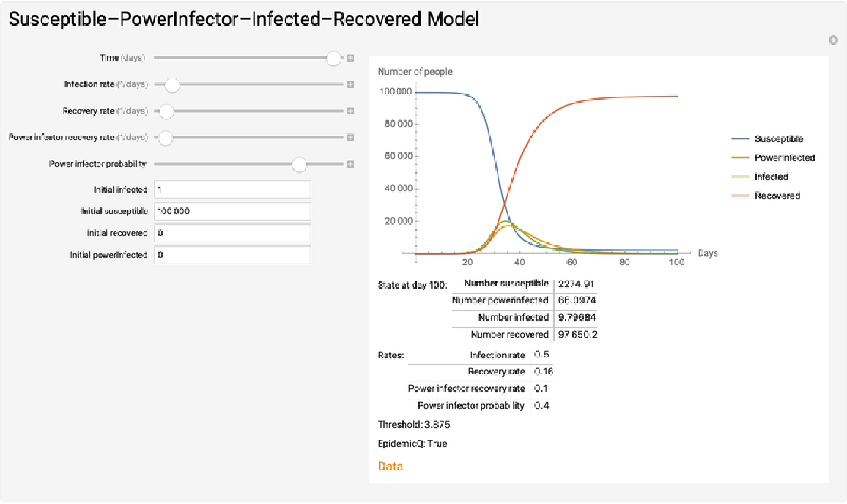Focus the Initial recovered input field
The width and height of the screenshot is (847, 504).
(232, 233)
